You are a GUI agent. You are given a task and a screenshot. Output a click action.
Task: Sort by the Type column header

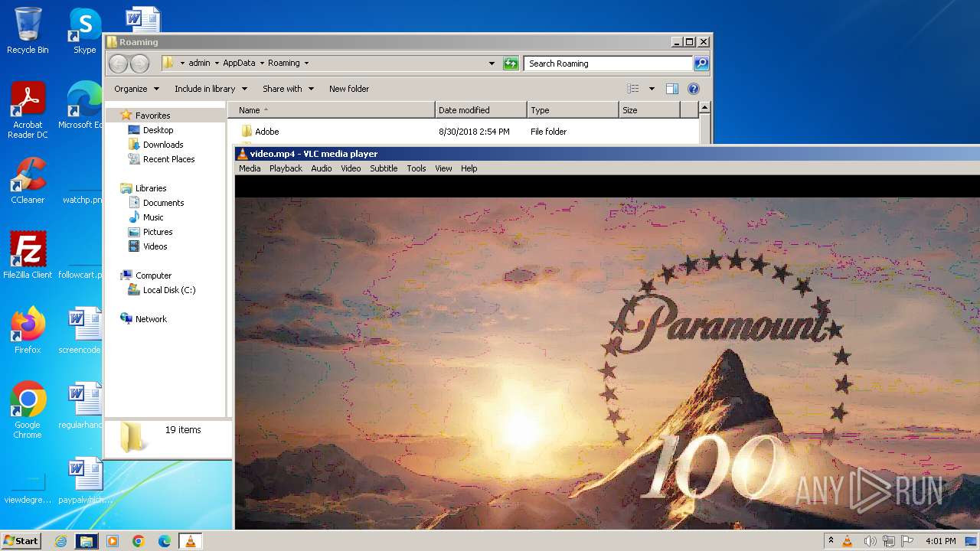pyautogui.click(x=573, y=110)
